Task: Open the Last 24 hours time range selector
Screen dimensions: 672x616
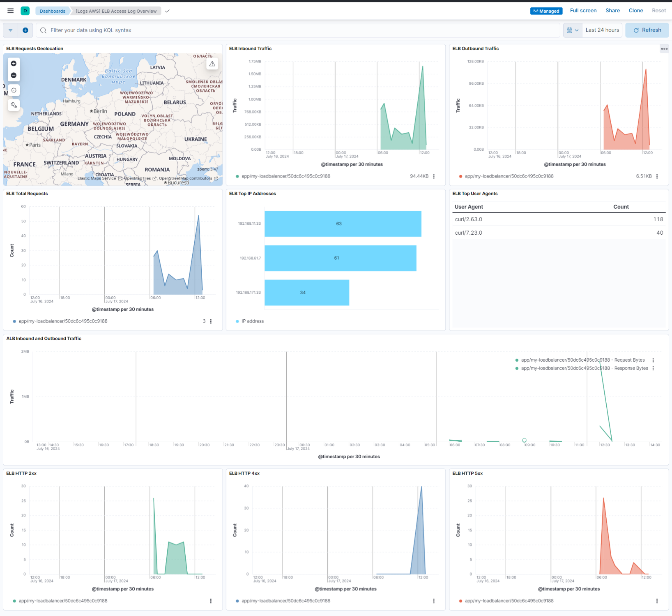Action: tap(602, 30)
